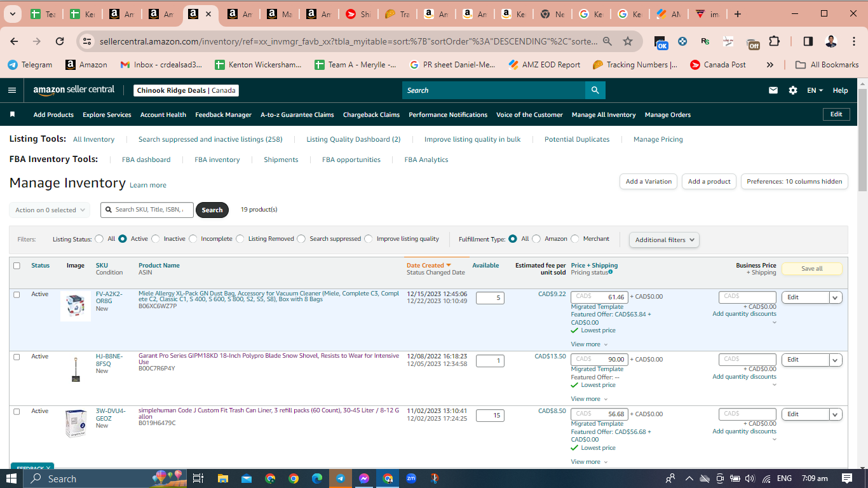The height and width of the screenshot is (488, 868).
Task: Click the Save all button
Action: (x=811, y=269)
